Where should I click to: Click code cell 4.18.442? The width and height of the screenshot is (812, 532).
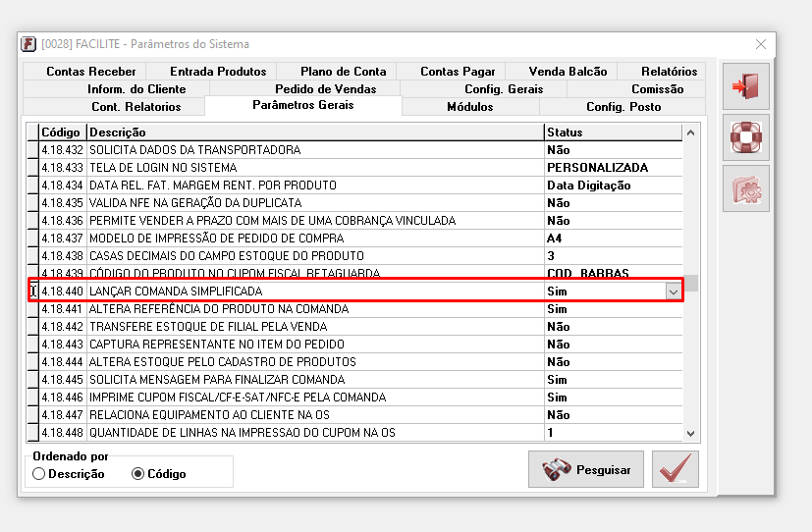click(x=62, y=327)
